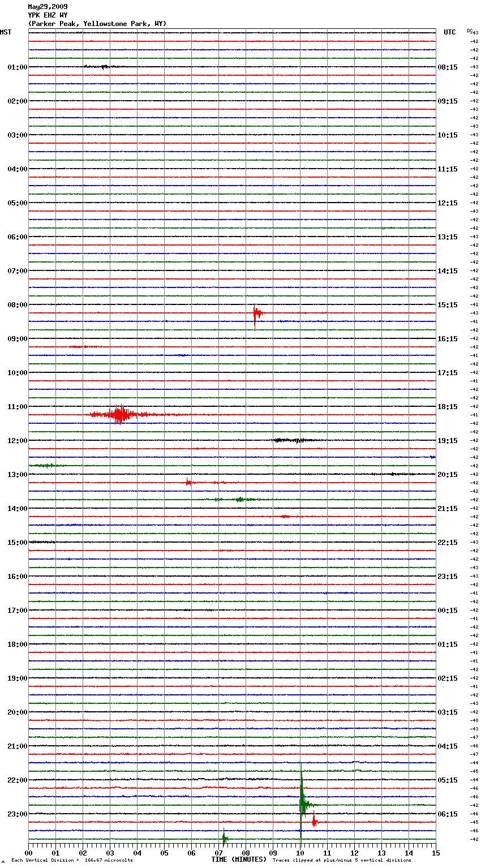Screen dimensions: 481x868
Task: Select the 04:00 MST time label
Action: click(x=17, y=169)
